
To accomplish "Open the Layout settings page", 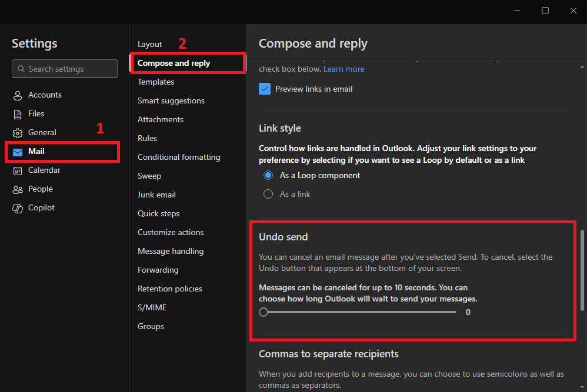I will coord(150,44).
